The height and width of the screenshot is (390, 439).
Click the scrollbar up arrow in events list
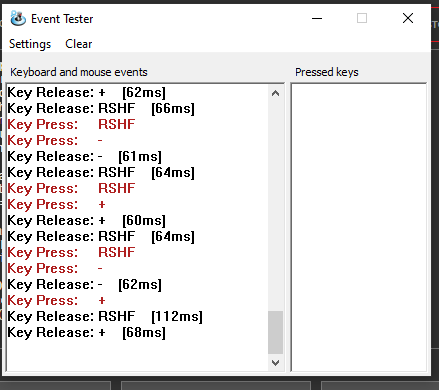(x=275, y=93)
